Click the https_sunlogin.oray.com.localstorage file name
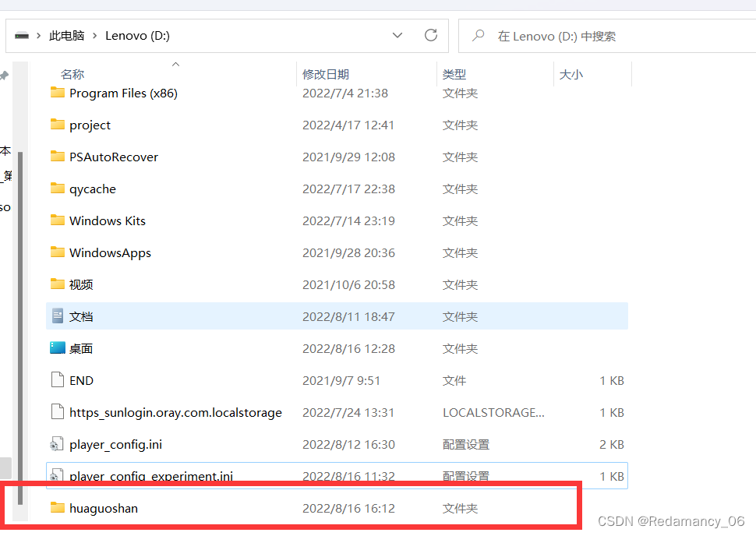 [x=175, y=413]
